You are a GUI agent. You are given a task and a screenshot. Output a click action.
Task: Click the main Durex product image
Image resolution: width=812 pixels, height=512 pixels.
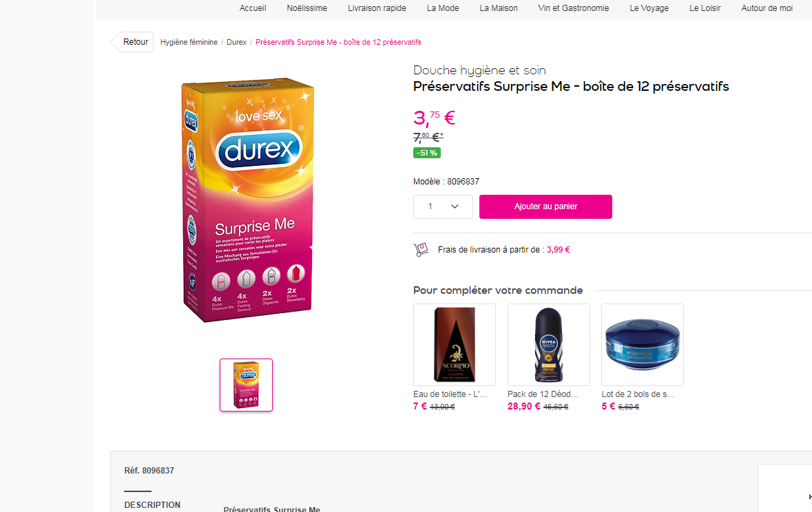coord(248,200)
